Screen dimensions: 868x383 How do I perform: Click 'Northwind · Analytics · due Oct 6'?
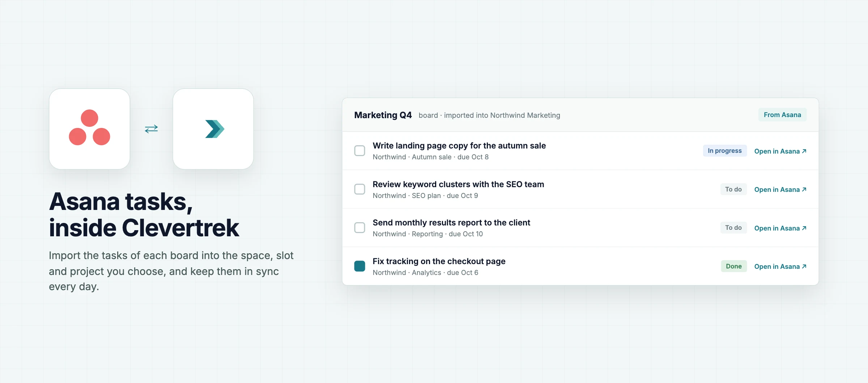(x=426, y=273)
